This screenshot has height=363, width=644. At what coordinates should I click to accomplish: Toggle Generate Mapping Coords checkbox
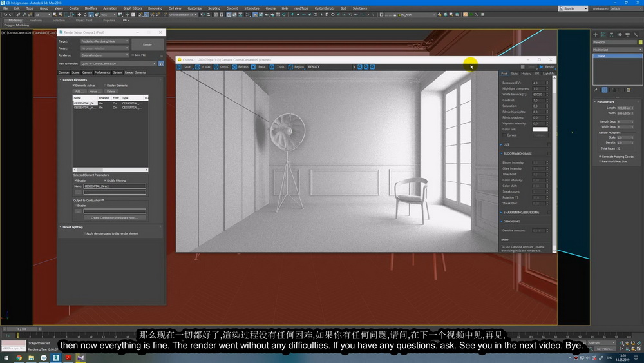[600, 157]
